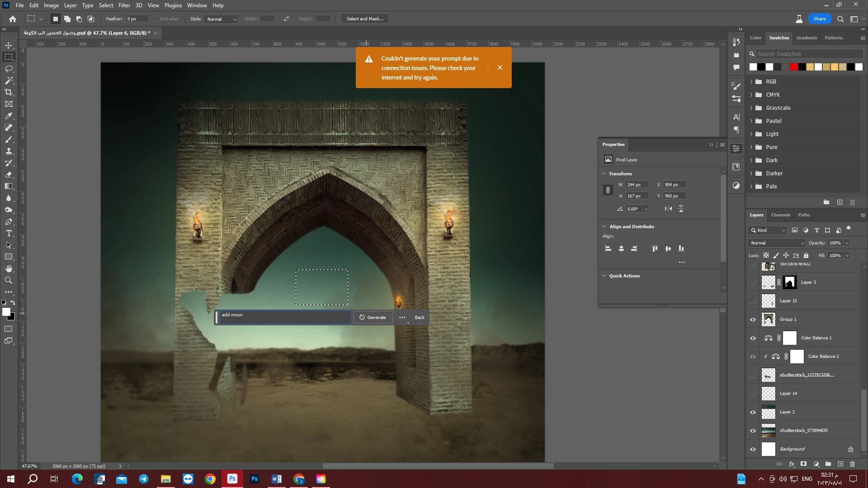
Task: Click the Select and Mask button
Action: tap(364, 19)
